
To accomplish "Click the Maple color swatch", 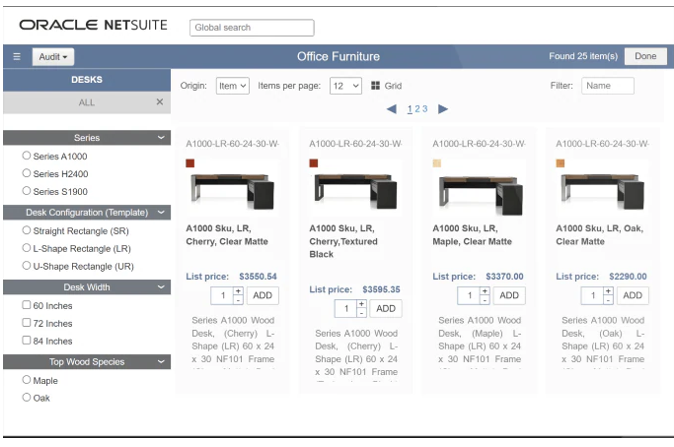I will click(437, 163).
